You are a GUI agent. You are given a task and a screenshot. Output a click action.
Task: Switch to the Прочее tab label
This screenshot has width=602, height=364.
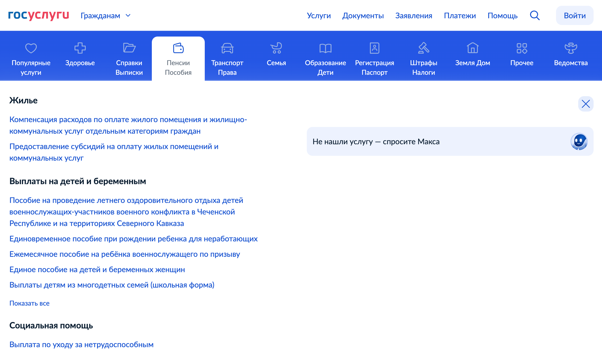tap(522, 63)
